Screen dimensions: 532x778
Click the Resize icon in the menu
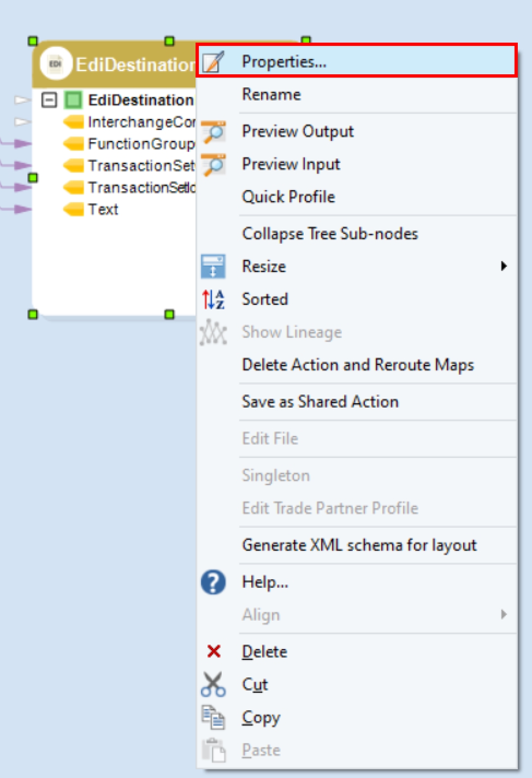[213, 266]
